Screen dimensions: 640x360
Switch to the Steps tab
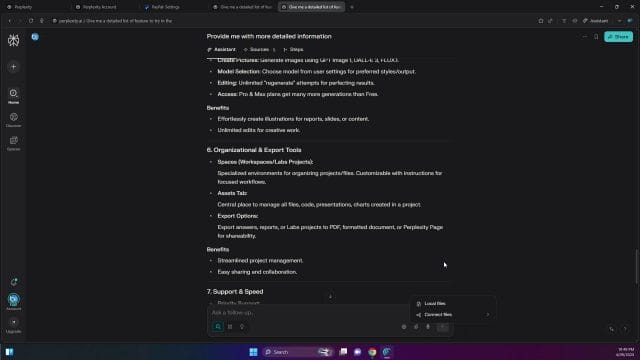pyautogui.click(x=293, y=49)
